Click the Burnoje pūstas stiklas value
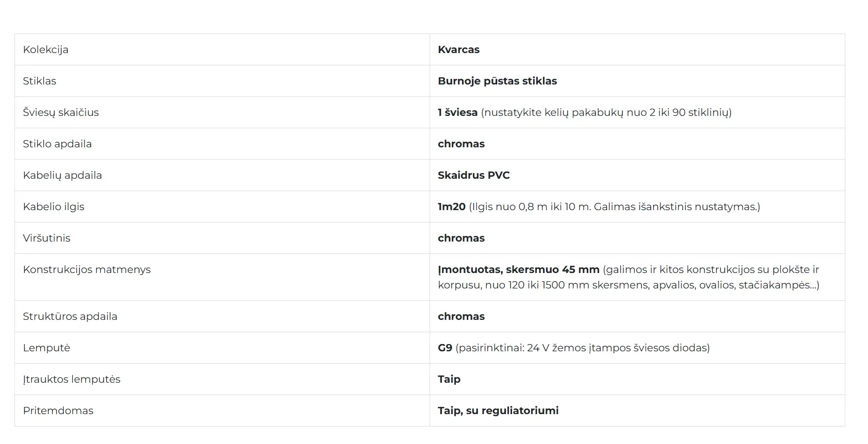This screenshot has width=868, height=444. coord(497,81)
